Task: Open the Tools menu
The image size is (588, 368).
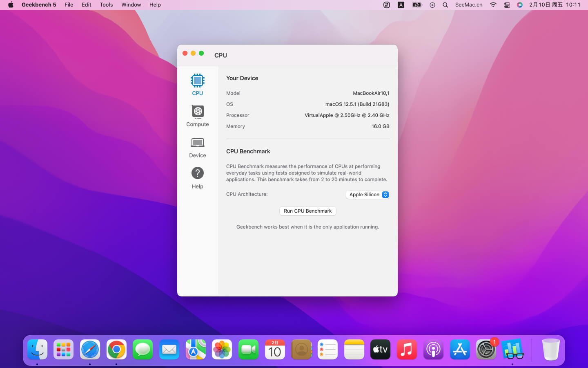Action: tap(106, 5)
